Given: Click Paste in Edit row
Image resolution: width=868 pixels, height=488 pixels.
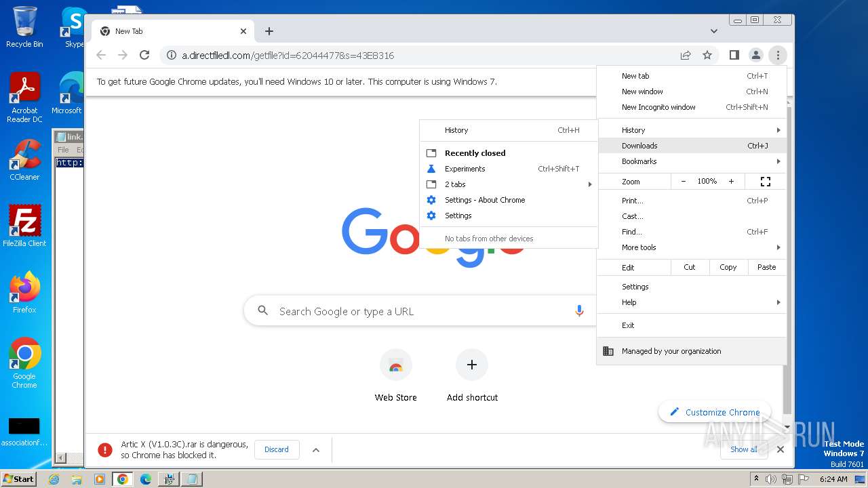Looking at the screenshot, I should [767, 267].
